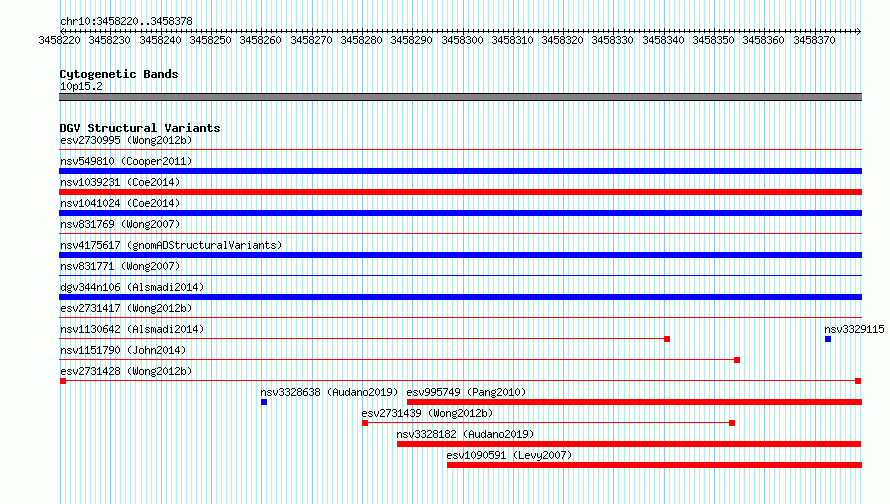Click the blue nsv3328638 variant square
The width and height of the screenshot is (890, 504).
click(264, 402)
